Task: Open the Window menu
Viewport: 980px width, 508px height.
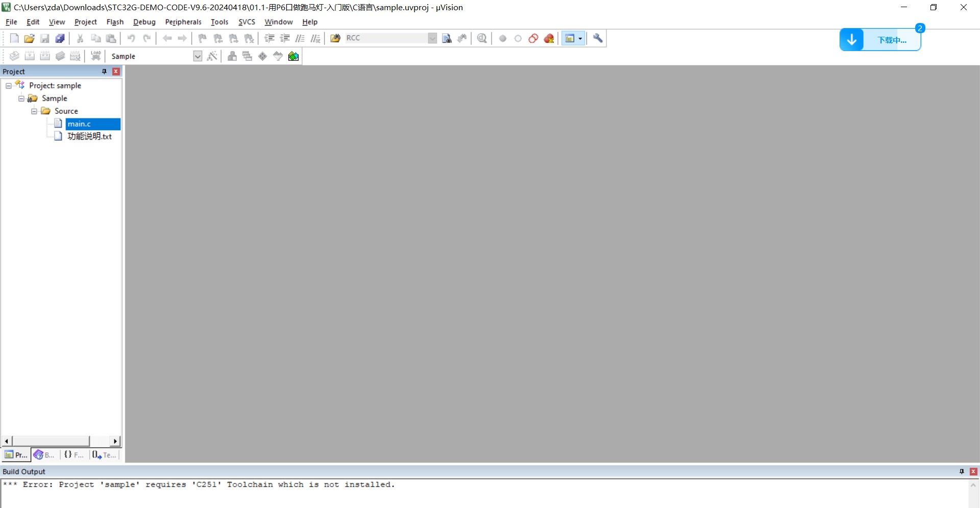Action: tap(279, 22)
